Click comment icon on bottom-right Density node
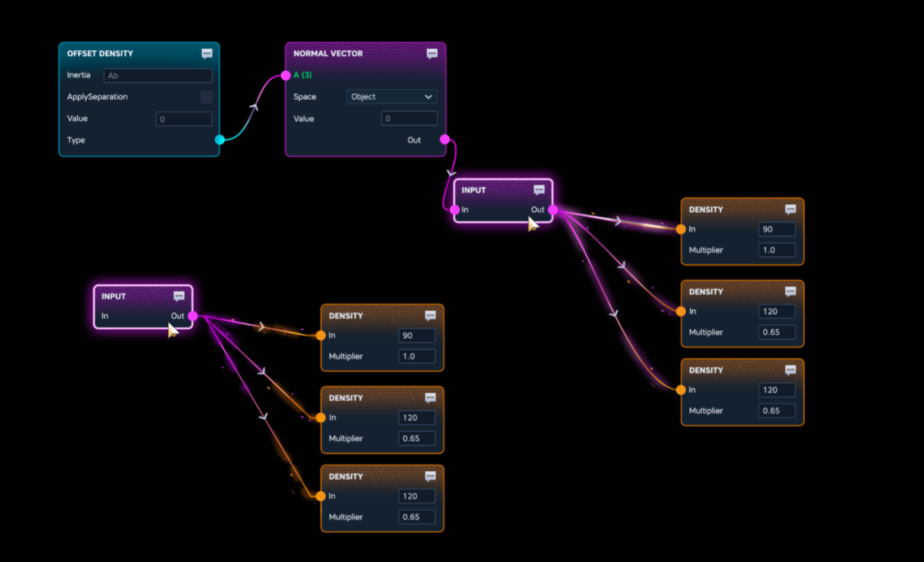The image size is (924, 562). tap(790, 370)
